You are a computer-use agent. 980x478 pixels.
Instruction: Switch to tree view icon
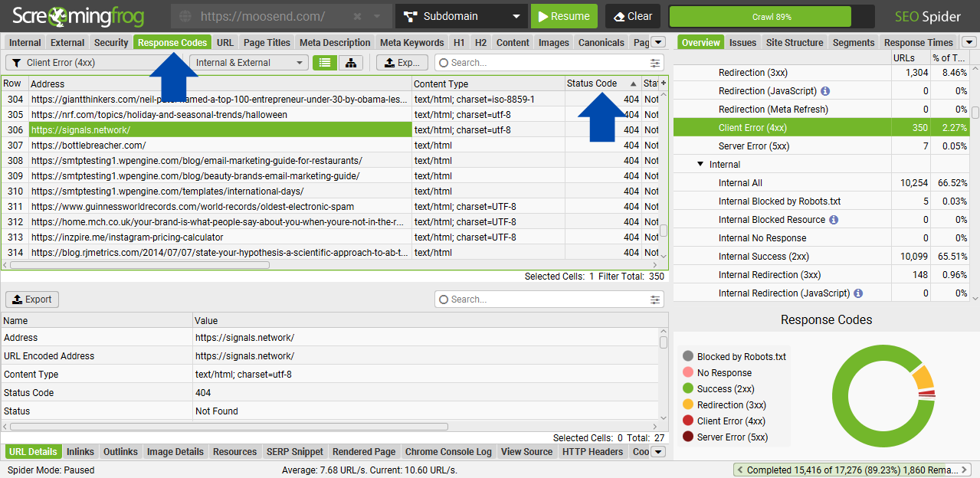tap(351, 63)
